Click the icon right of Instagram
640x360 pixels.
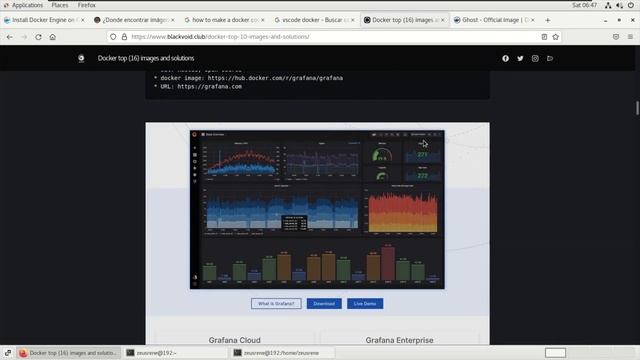(x=550, y=58)
